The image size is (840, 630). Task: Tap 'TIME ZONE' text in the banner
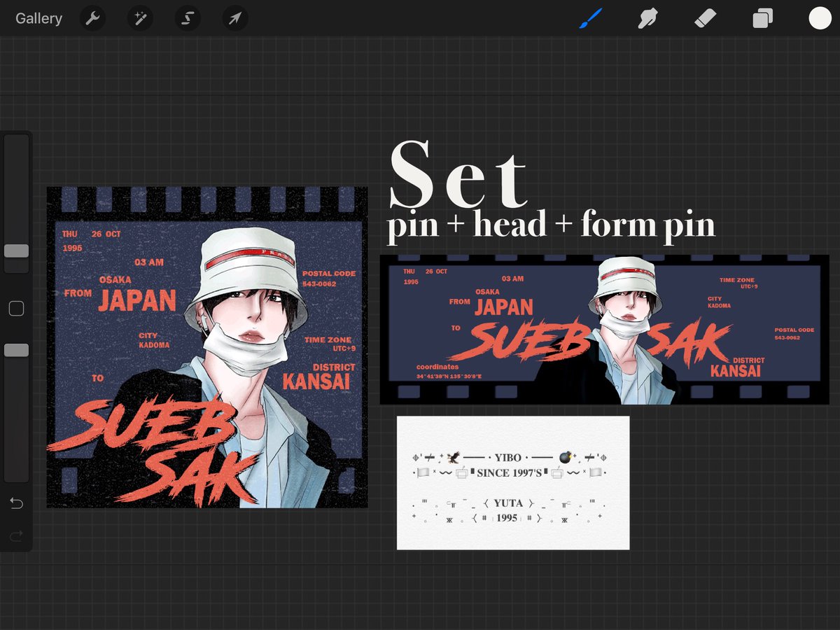pos(737,280)
